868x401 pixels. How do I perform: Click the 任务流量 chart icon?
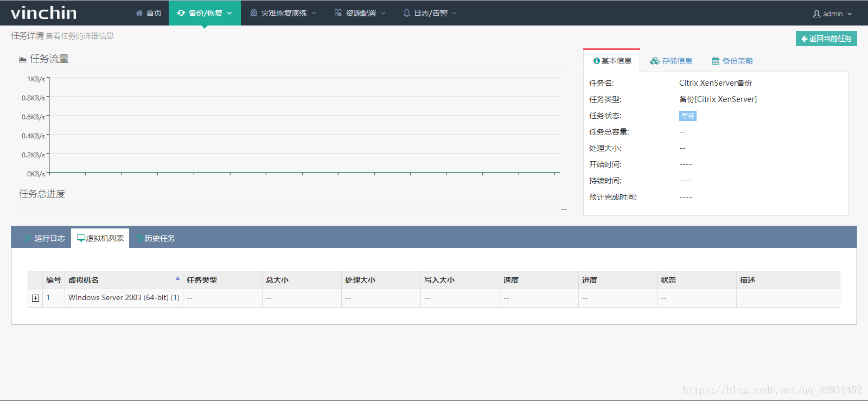[x=23, y=59]
